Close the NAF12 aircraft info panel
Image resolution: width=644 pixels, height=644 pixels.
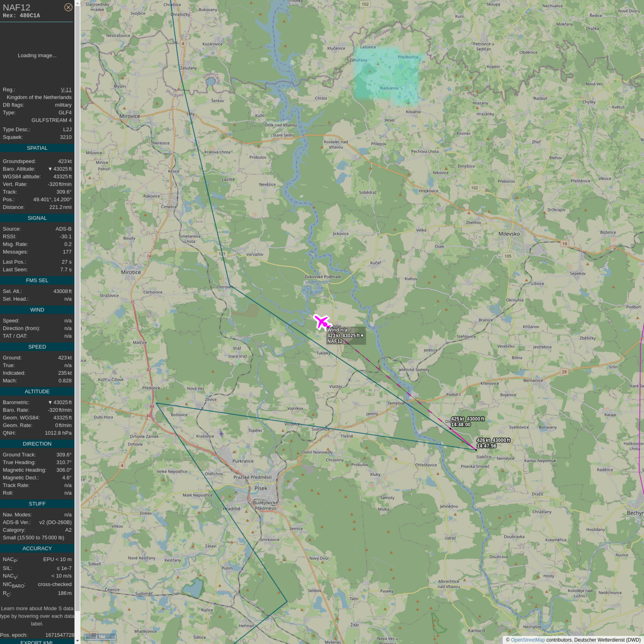coord(68,7)
